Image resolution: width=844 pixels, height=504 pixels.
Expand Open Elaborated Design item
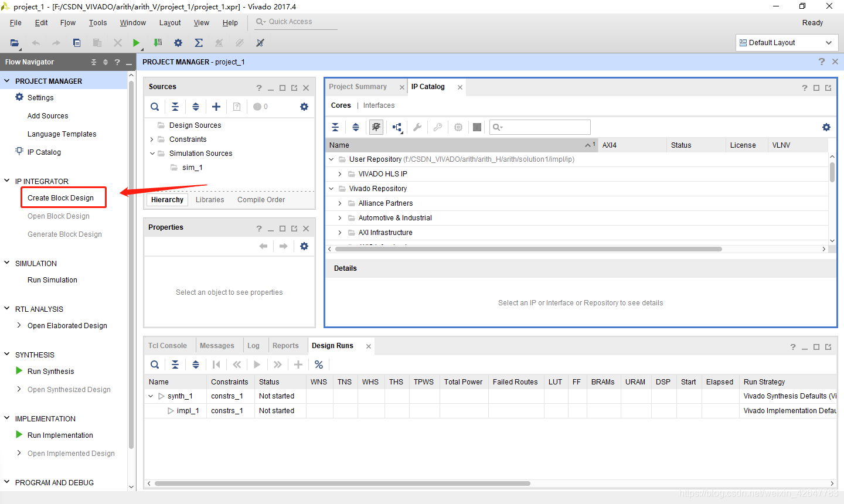click(19, 325)
